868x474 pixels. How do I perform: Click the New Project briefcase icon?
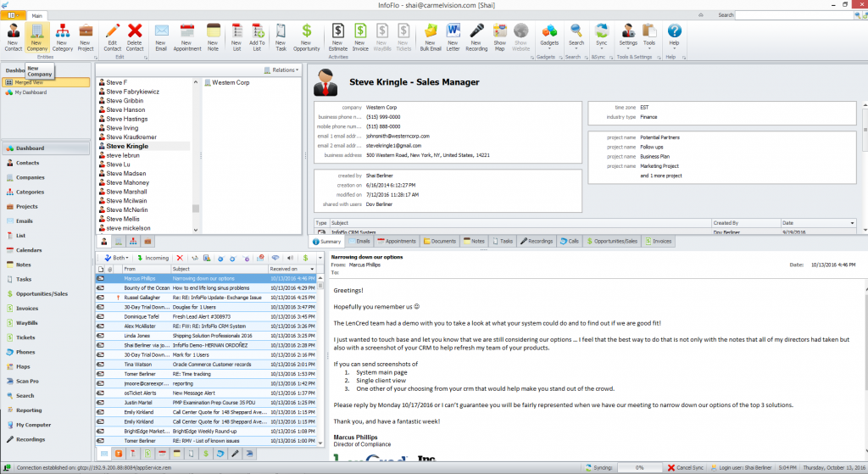[x=86, y=37]
